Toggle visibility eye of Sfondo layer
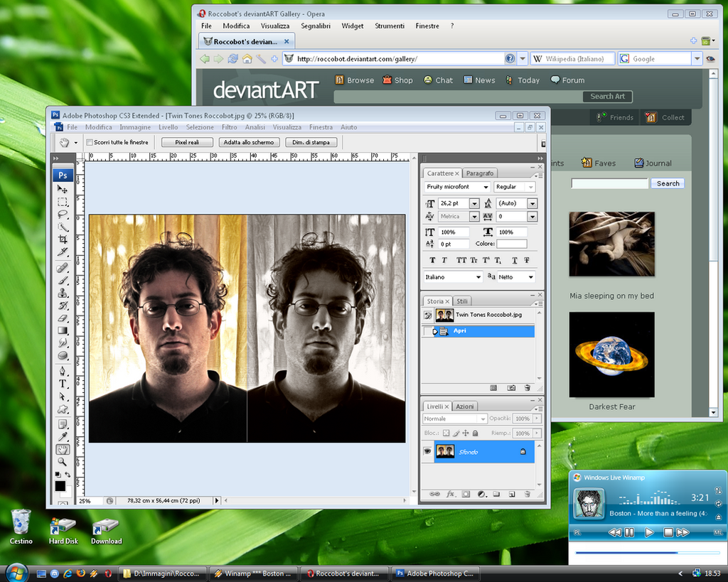Image resolution: width=728 pixels, height=582 pixels. point(427,451)
